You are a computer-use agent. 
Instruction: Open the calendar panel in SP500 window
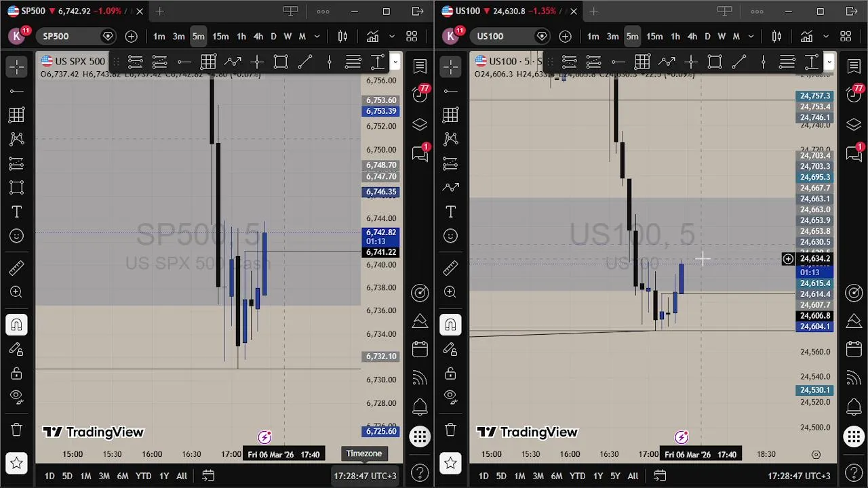click(420, 349)
